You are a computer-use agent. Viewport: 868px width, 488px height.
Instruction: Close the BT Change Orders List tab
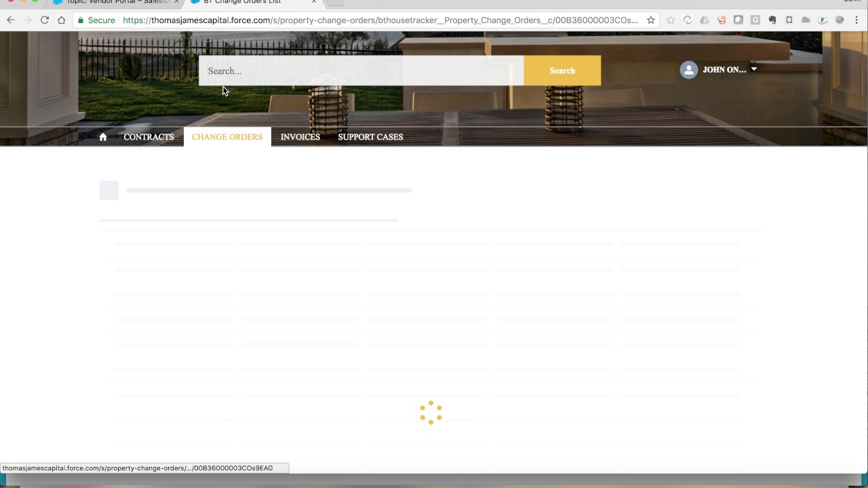pyautogui.click(x=314, y=2)
